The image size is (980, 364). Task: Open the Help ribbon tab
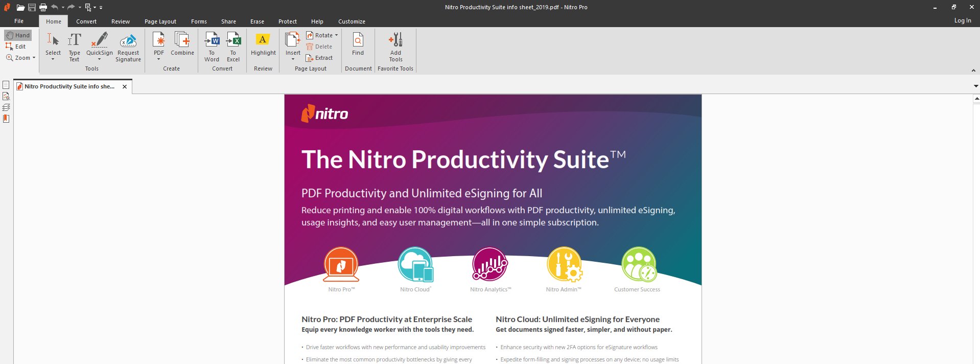point(317,21)
